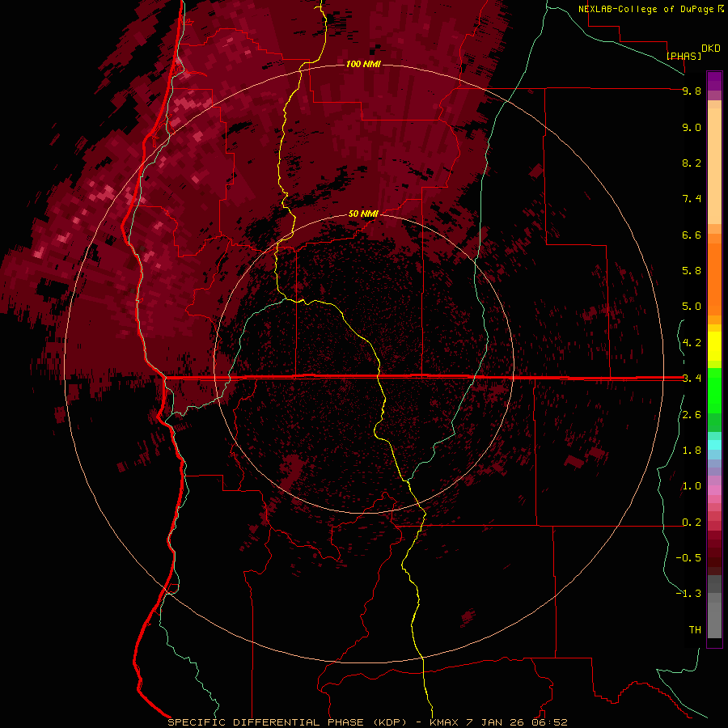Click the 9.0 scale value
Viewport: 728px width, 728px height.
pos(692,127)
